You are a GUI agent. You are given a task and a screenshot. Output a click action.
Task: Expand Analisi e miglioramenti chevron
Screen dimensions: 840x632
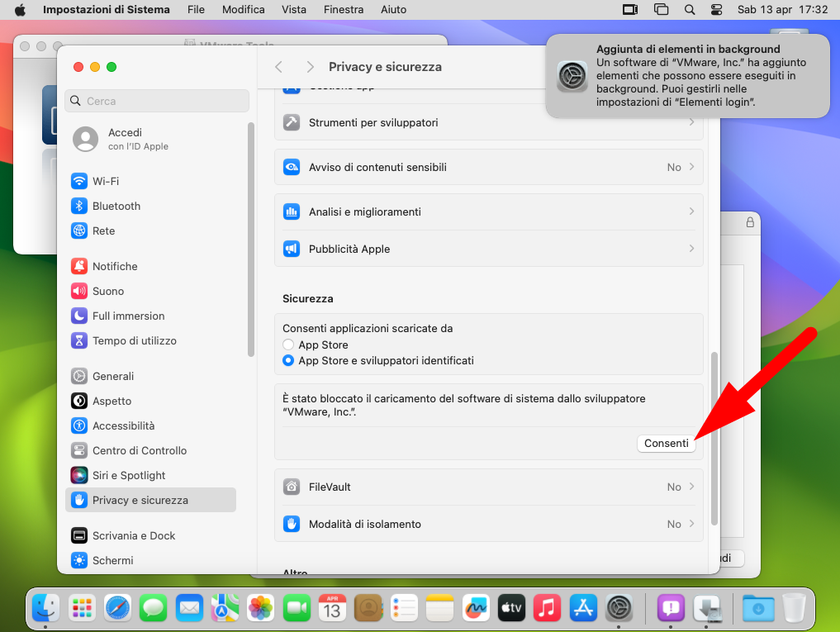[691, 211]
